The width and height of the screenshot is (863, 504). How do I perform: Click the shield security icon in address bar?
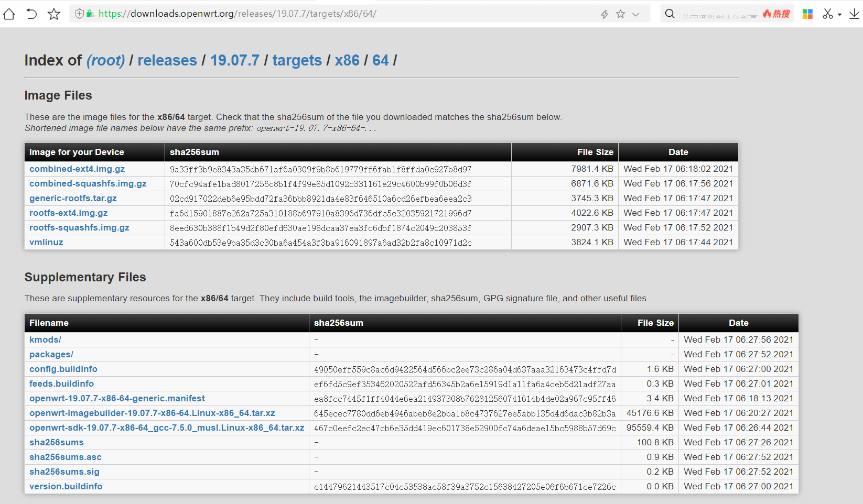click(x=80, y=14)
